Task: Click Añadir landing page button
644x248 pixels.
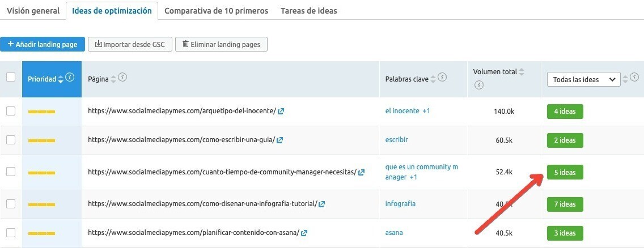Action: tap(43, 44)
